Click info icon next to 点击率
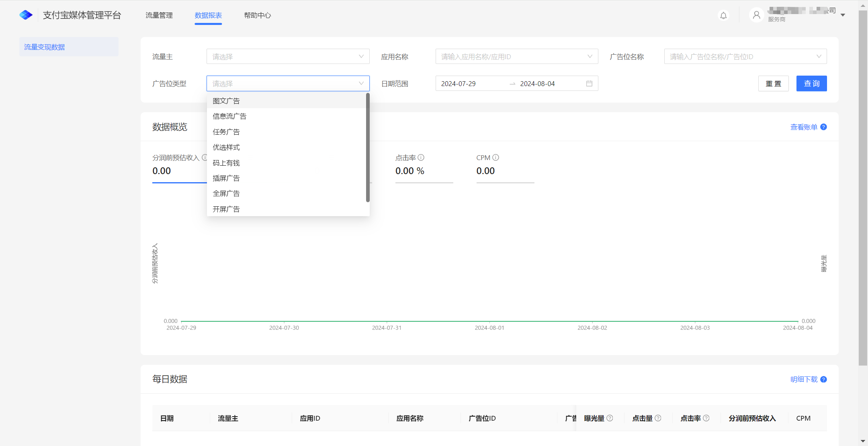Viewport: 868px width, 446px height. (x=421, y=158)
